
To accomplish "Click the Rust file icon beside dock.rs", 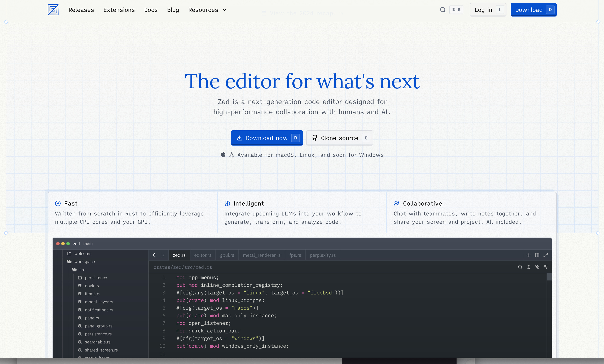I will [80, 286].
